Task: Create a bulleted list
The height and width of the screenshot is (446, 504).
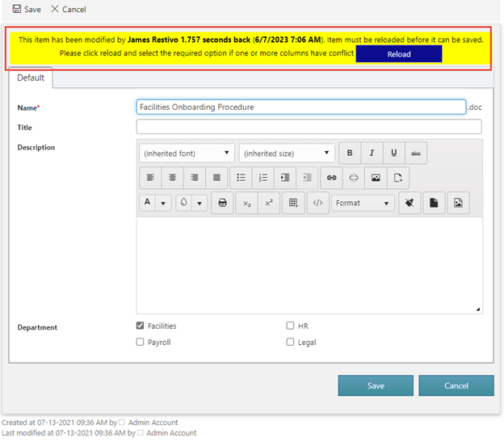Action: click(x=241, y=178)
